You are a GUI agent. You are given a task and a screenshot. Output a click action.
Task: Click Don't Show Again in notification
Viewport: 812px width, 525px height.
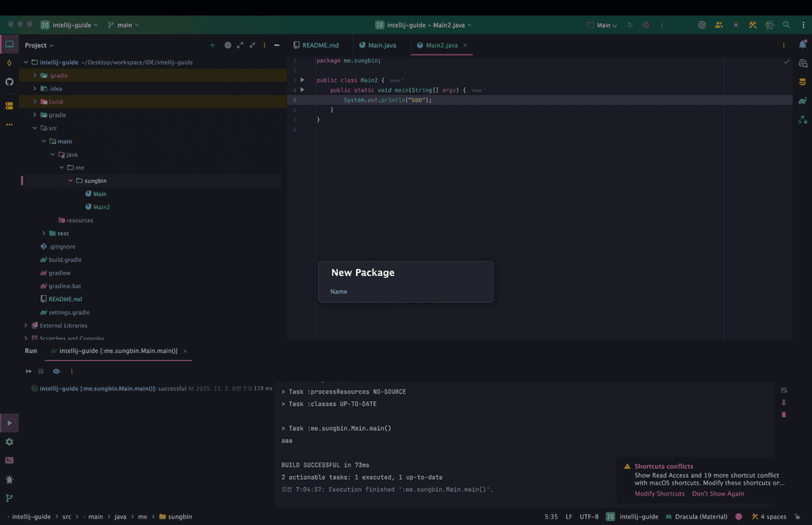[718, 493]
